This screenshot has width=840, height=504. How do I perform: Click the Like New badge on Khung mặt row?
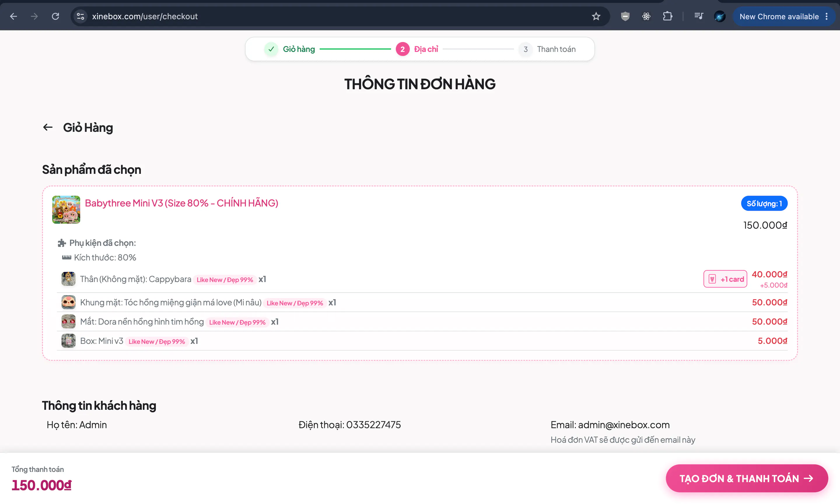coord(295,303)
